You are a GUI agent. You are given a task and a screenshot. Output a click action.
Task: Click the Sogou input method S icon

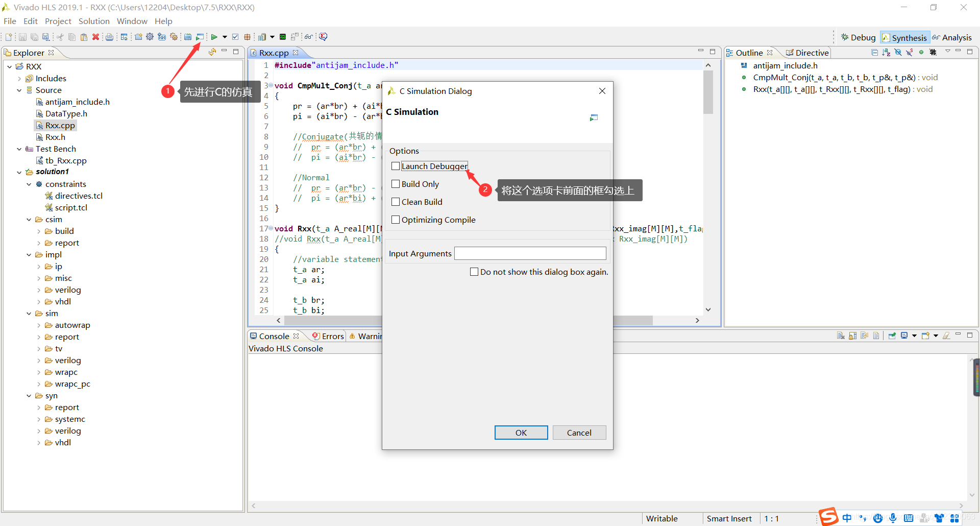pos(829,517)
